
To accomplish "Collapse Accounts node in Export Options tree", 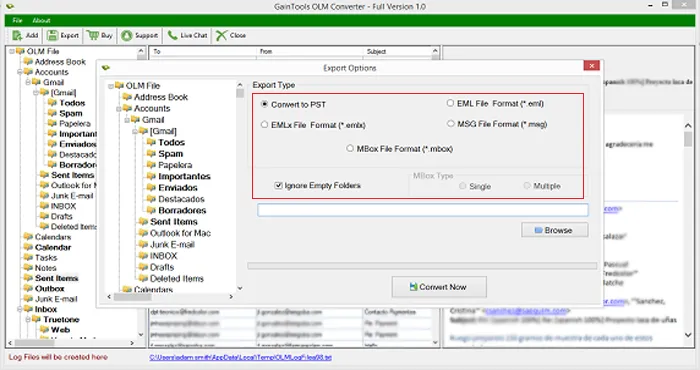I will click(119, 108).
